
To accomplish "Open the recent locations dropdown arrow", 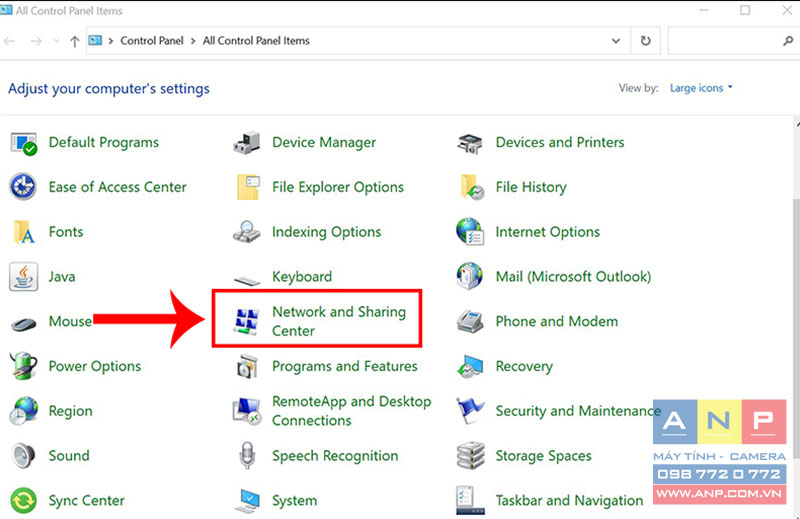I will tap(56, 41).
